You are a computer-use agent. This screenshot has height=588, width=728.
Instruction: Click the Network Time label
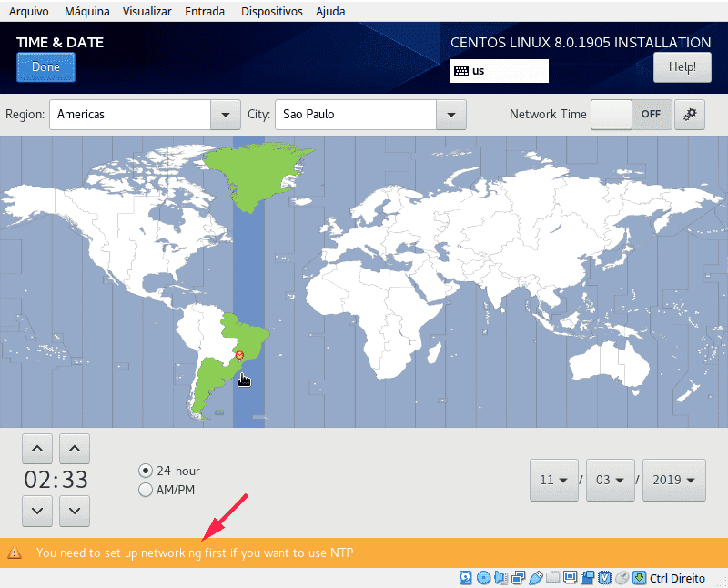(548, 115)
